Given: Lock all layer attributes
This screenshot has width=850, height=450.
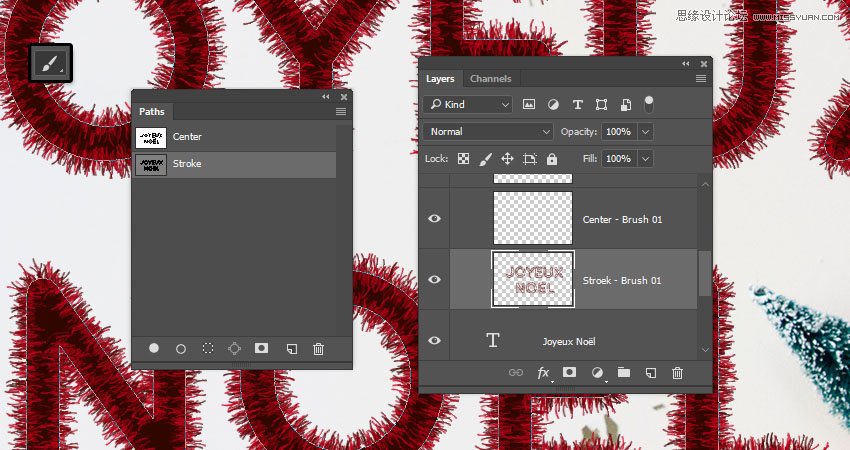Looking at the screenshot, I should 552,159.
